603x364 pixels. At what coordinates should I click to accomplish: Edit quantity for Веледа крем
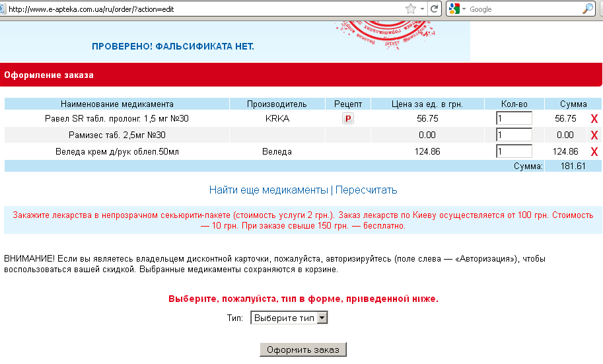(514, 151)
